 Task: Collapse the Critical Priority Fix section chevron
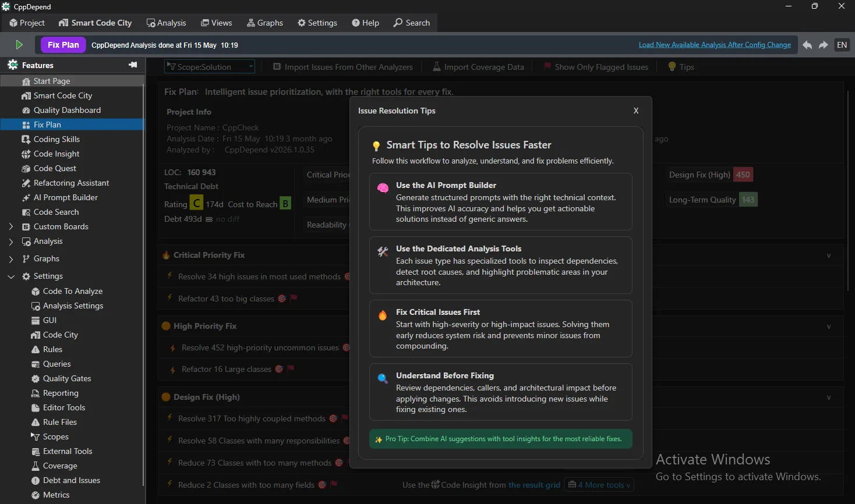[x=829, y=255]
